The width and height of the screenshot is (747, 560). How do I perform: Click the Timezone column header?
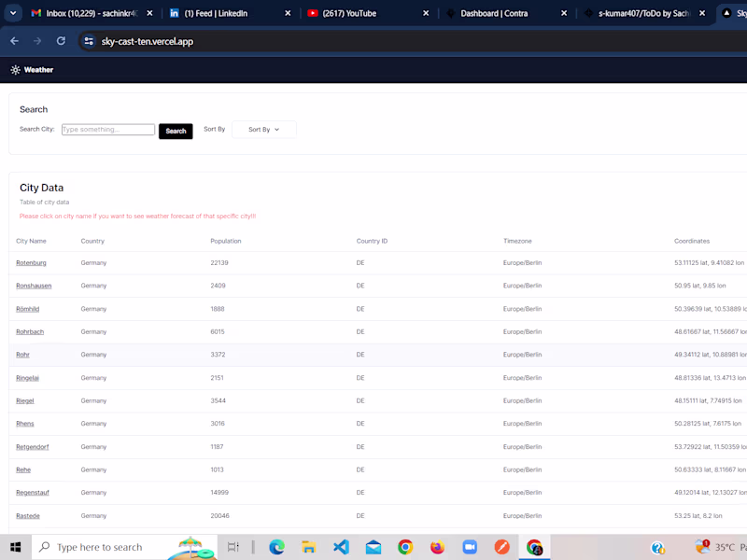point(517,241)
